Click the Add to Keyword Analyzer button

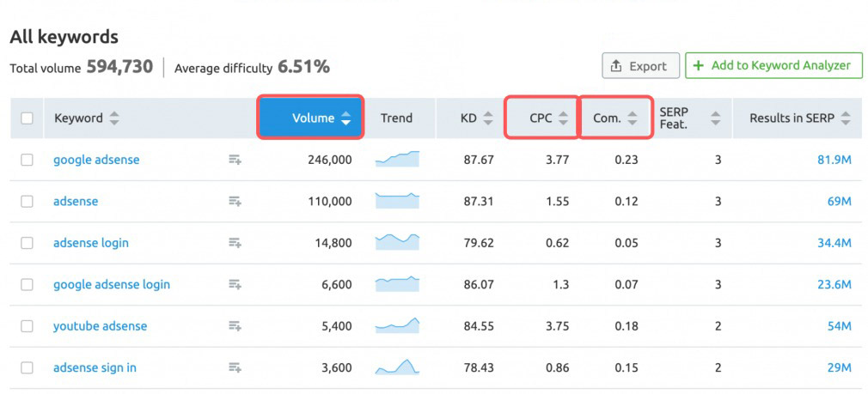[x=773, y=66]
